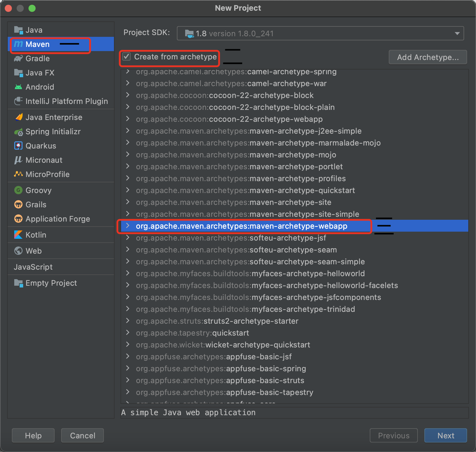Click the Micronaut project icon
The height and width of the screenshot is (452, 476).
pos(18,160)
